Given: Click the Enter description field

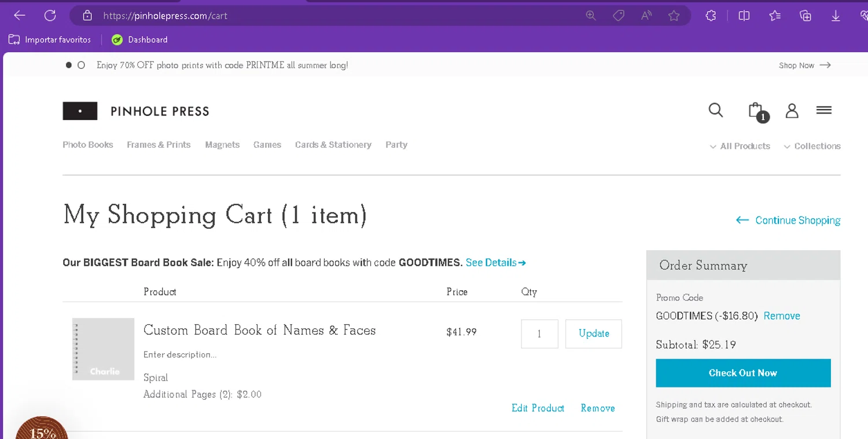Looking at the screenshot, I should coord(180,354).
